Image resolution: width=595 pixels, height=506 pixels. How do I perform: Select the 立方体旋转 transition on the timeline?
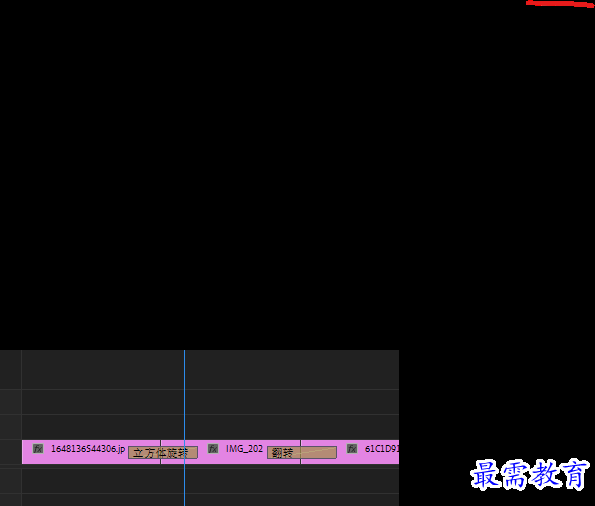[163, 452]
